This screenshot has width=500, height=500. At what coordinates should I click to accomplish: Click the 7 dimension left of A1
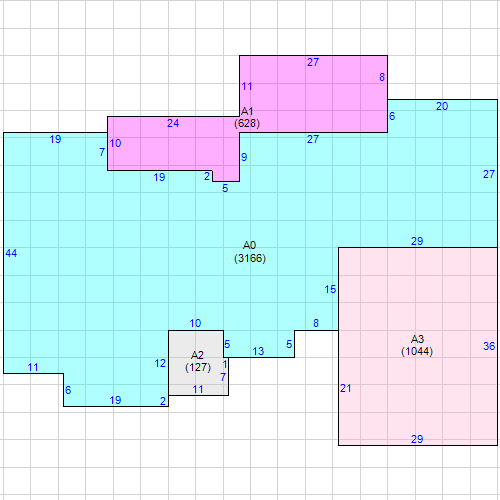point(102,152)
